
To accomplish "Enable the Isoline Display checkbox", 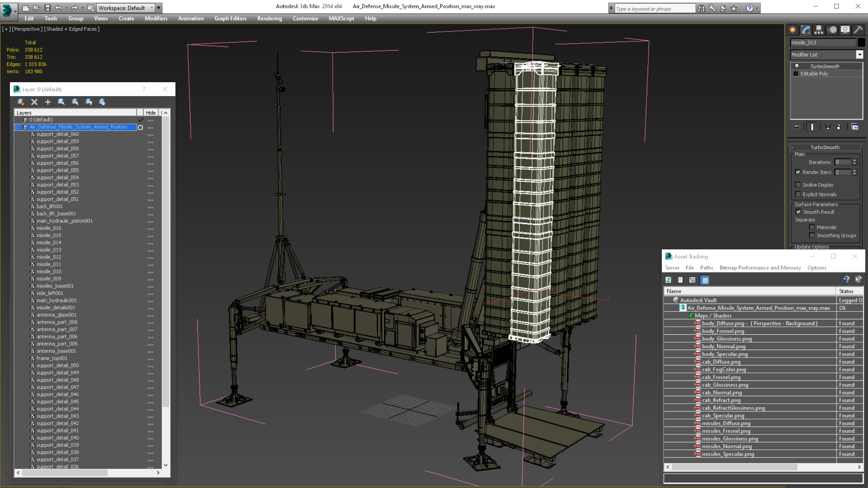I will pyautogui.click(x=798, y=185).
